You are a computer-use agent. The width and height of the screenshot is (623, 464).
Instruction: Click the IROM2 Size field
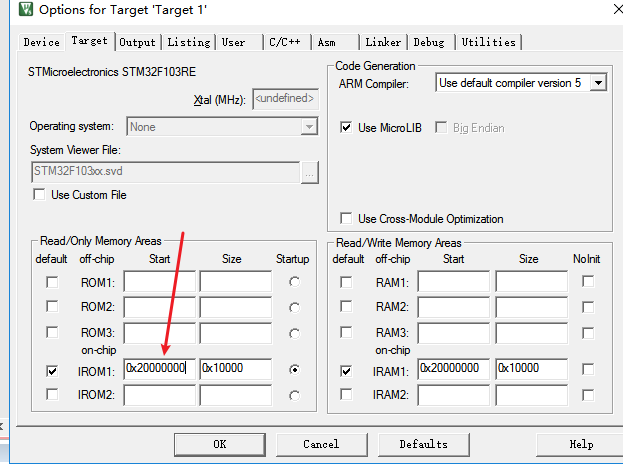pos(236,395)
